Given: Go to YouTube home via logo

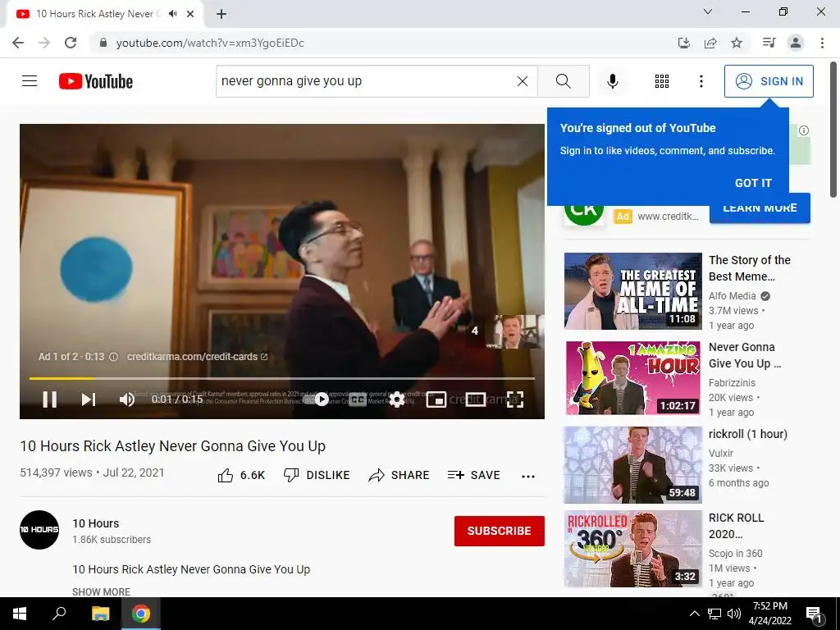Looking at the screenshot, I should coord(96,81).
